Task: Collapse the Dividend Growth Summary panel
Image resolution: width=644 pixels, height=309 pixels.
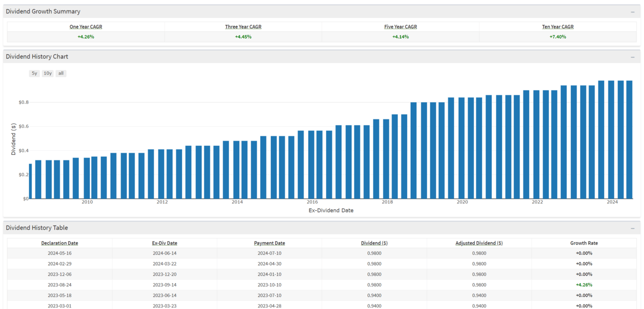Action: [633, 12]
